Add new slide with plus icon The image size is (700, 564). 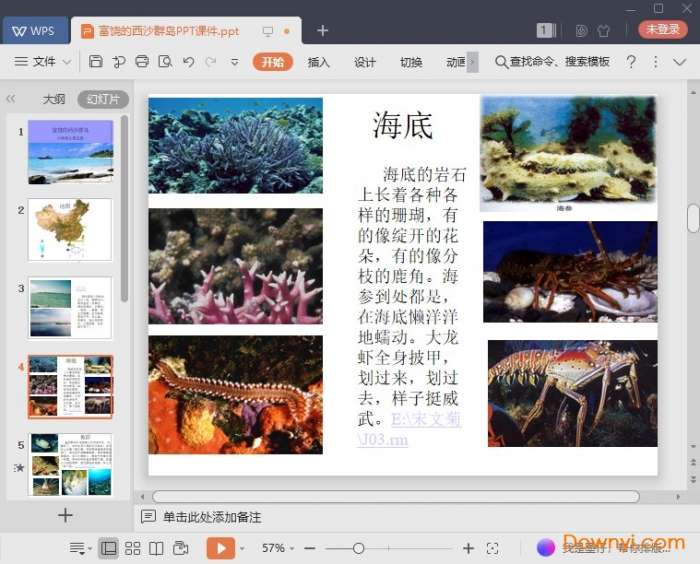[65, 515]
